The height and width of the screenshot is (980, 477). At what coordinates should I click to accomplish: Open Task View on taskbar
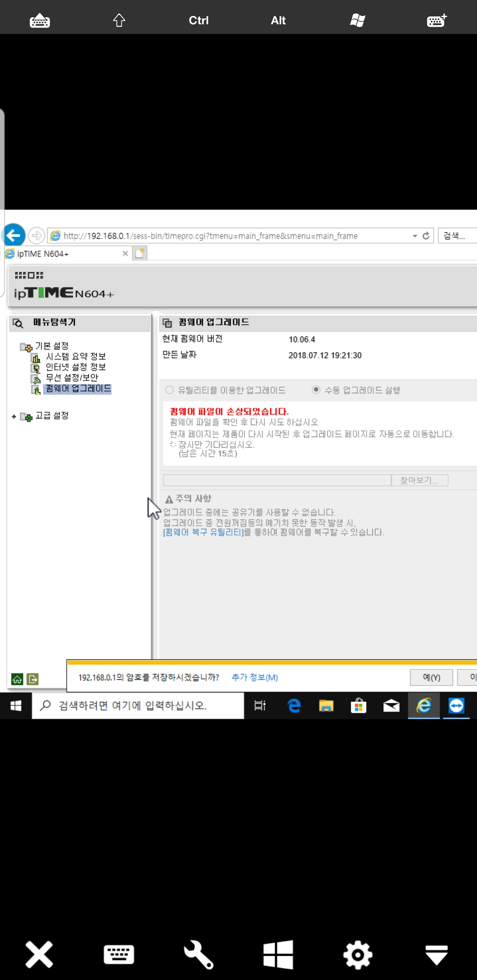tap(260, 705)
